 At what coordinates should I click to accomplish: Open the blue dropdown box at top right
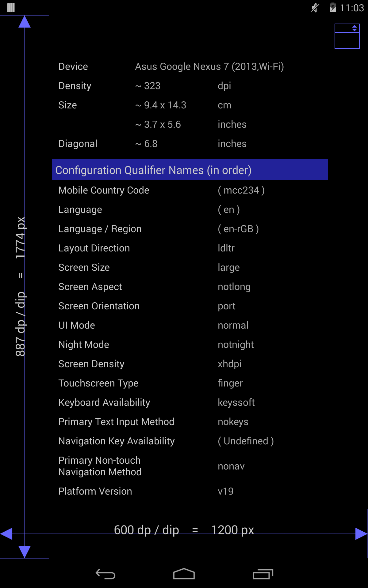[347, 36]
